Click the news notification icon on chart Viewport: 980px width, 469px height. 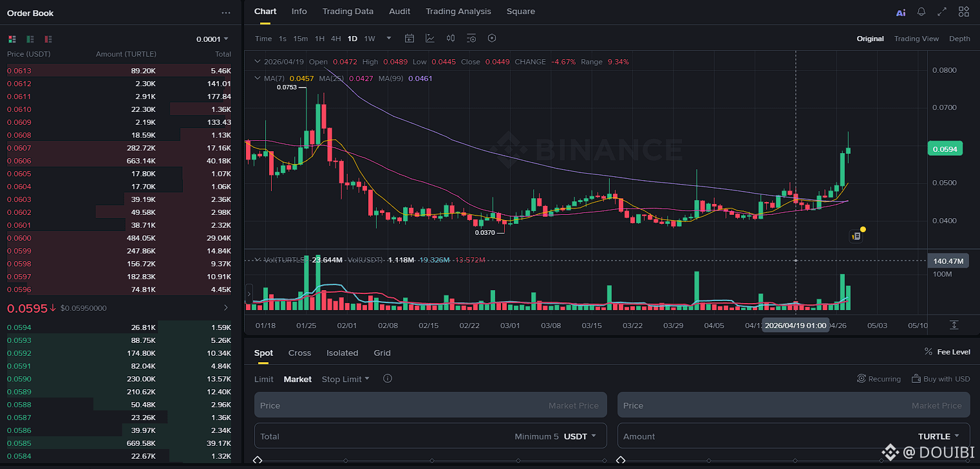(x=856, y=236)
